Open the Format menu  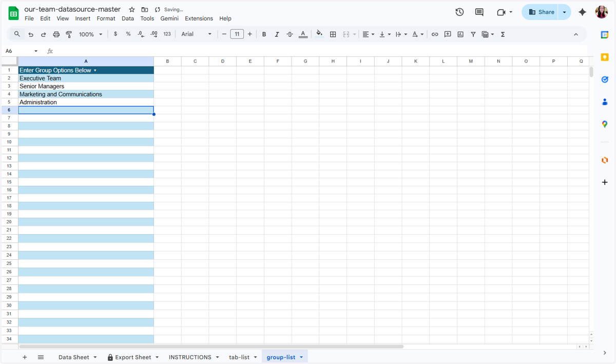point(106,18)
